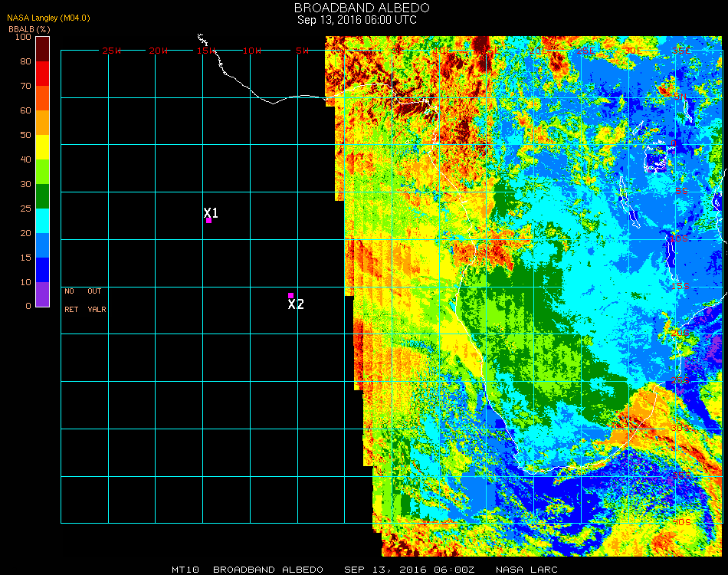This screenshot has height=575, width=728.
Task: Select the dark maroon 80-100 legend band
Action: 43,48
